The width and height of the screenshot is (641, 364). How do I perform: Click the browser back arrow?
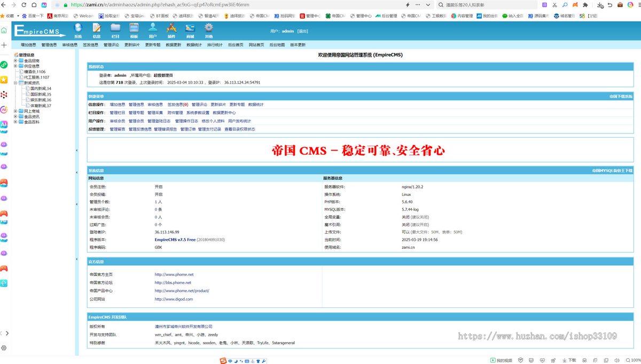(x=4, y=5)
